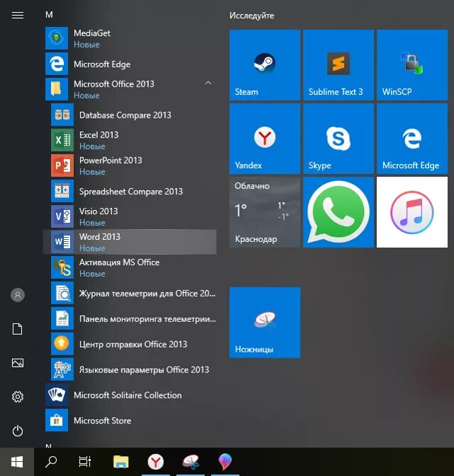The height and width of the screenshot is (476, 454).
Task: Open Microsoft Store from the app list
Action: click(131, 421)
